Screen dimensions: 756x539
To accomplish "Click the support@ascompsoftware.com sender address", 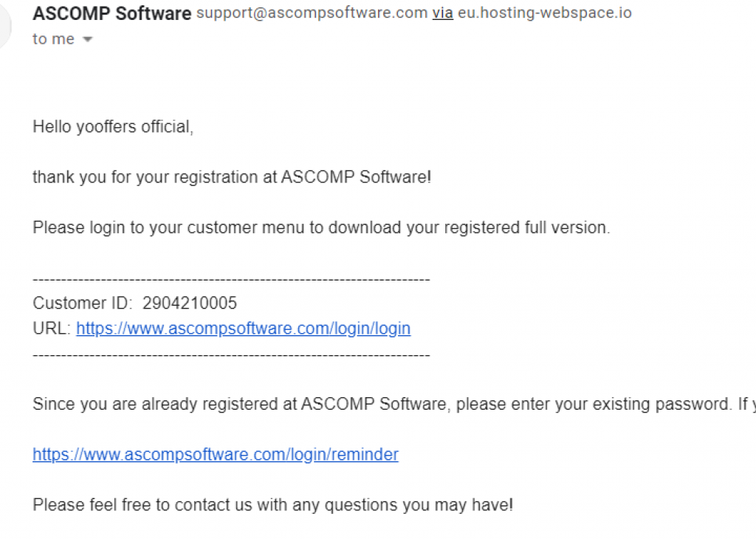I will click(312, 13).
